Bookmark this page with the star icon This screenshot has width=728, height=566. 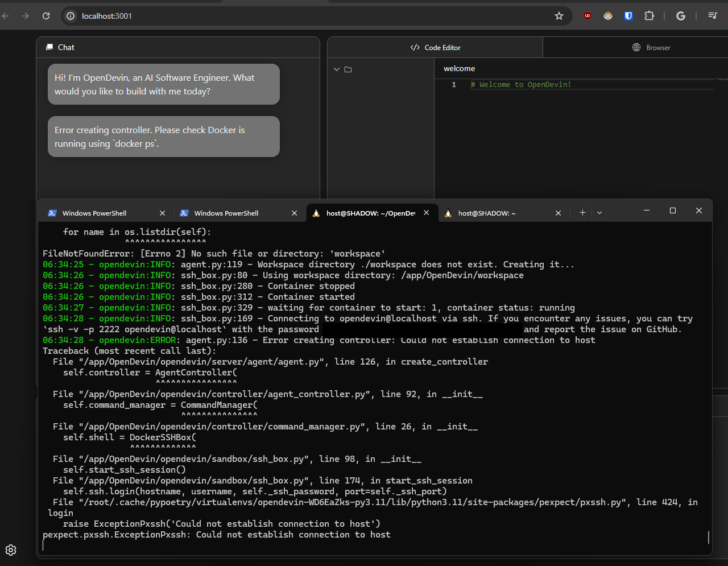(559, 16)
